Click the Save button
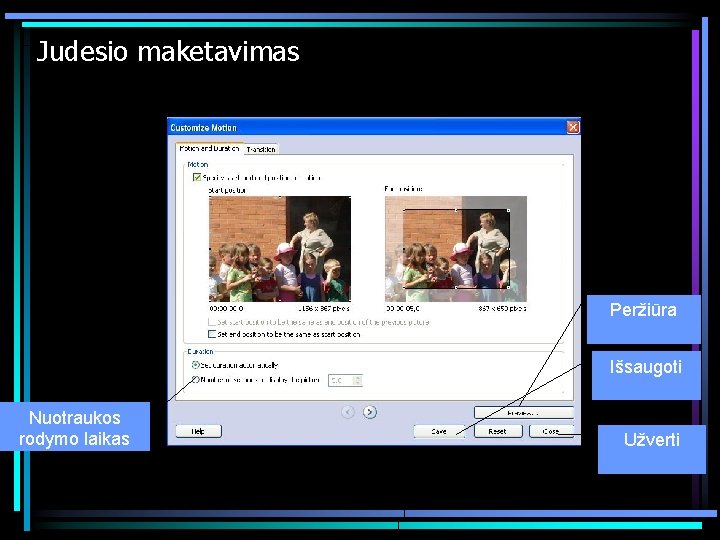 pos(439,431)
